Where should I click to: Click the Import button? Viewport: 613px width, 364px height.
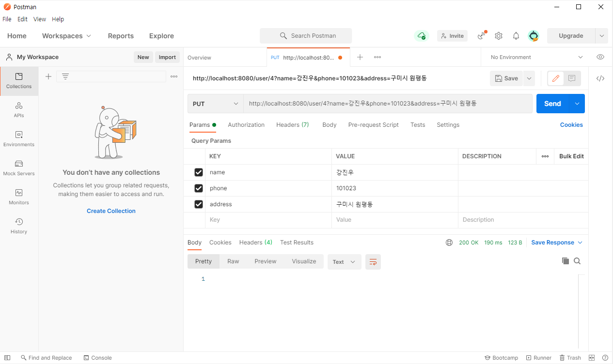167,57
